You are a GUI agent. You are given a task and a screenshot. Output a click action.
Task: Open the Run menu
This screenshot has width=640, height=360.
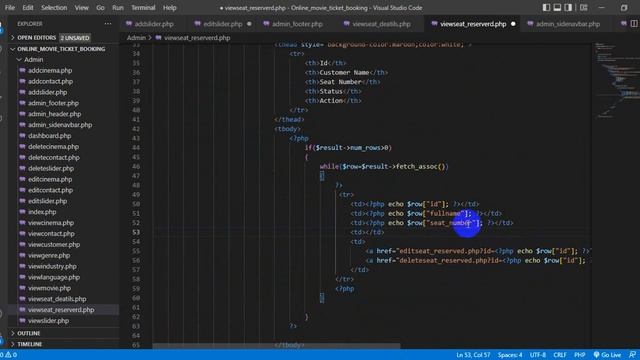[118, 8]
